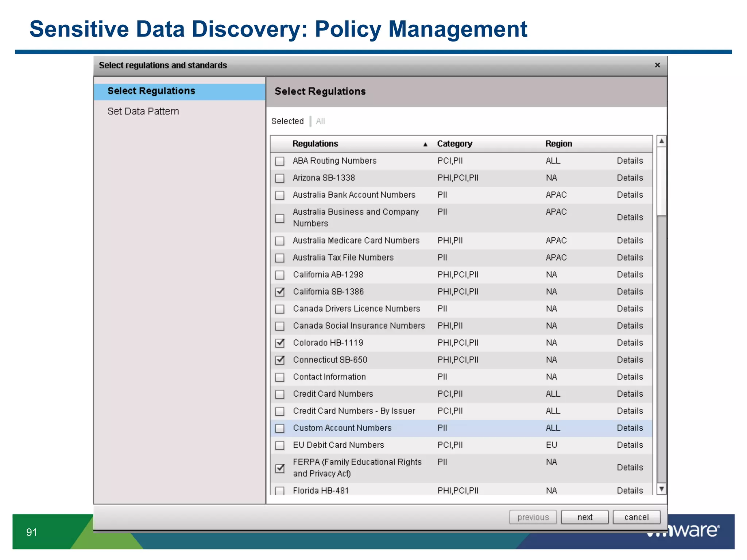Image resolution: width=747 pixels, height=560 pixels.
Task: Tick Canada Drivers Licence Numbers checkbox
Action: (280, 309)
